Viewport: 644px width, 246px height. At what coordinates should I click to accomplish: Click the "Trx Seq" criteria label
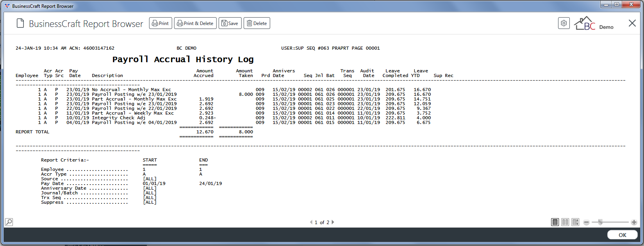click(51, 198)
